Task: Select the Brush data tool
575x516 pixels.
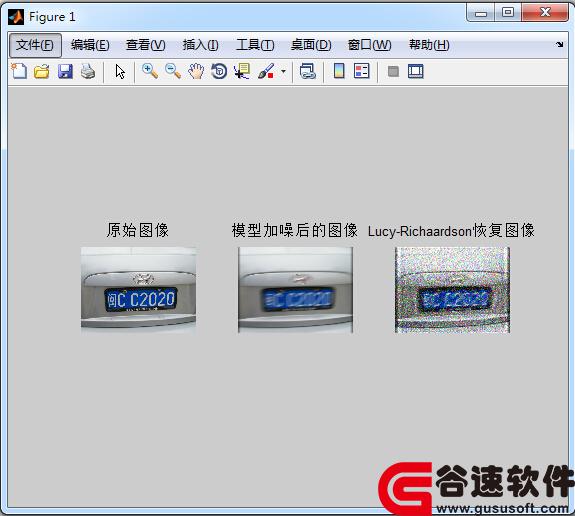Action: (266, 71)
